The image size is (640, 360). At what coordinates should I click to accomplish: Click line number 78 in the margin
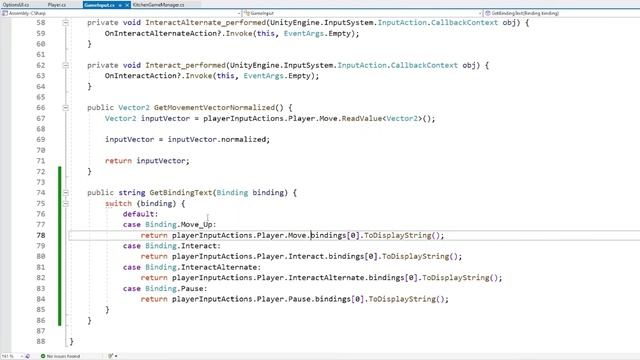click(40, 236)
